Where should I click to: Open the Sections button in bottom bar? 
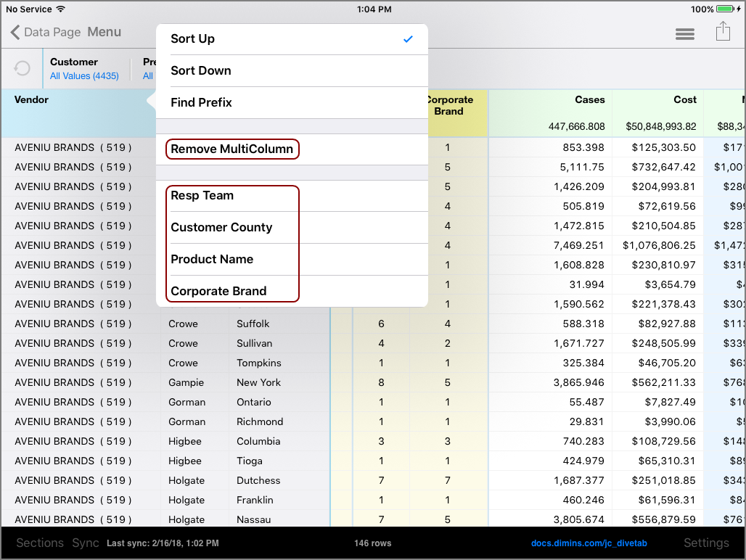(40, 543)
